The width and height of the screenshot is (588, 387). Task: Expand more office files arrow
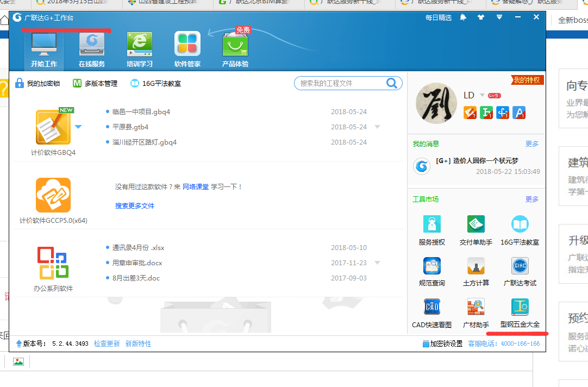pos(377,263)
